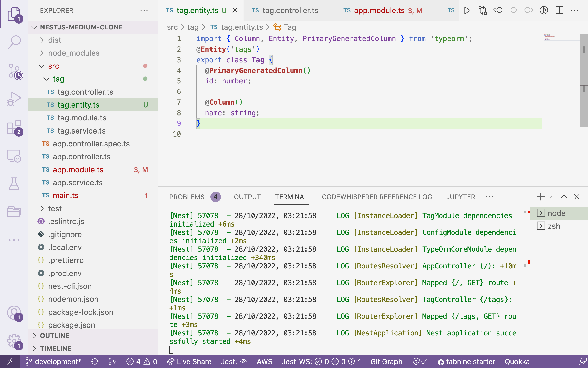Show additional activity bar views
This screenshot has width=588, height=368.
[14, 240]
